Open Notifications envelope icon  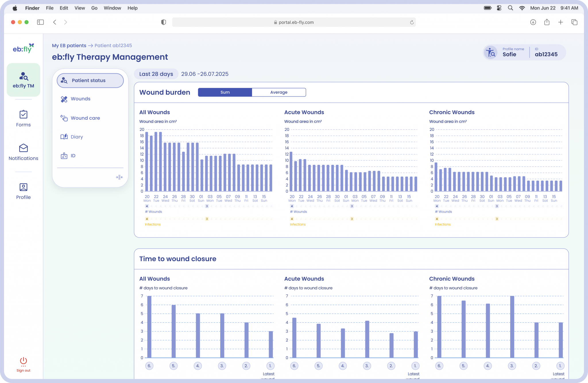[x=23, y=148]
